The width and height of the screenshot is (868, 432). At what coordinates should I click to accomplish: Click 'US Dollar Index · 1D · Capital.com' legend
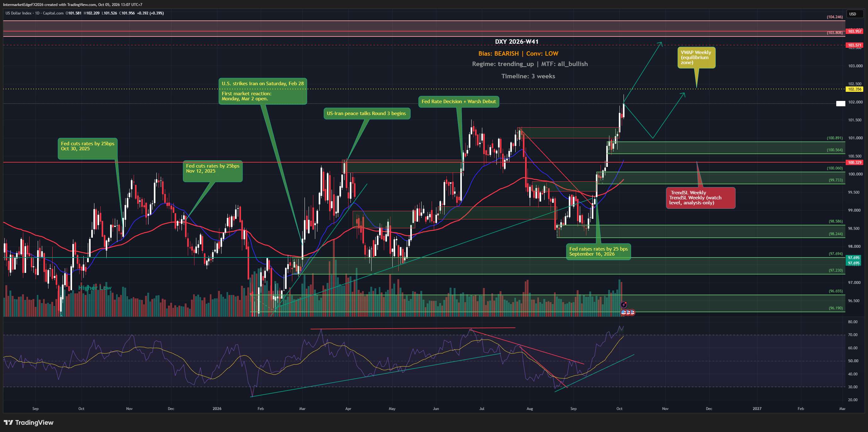pyautogui.click(x=34, y=13)
